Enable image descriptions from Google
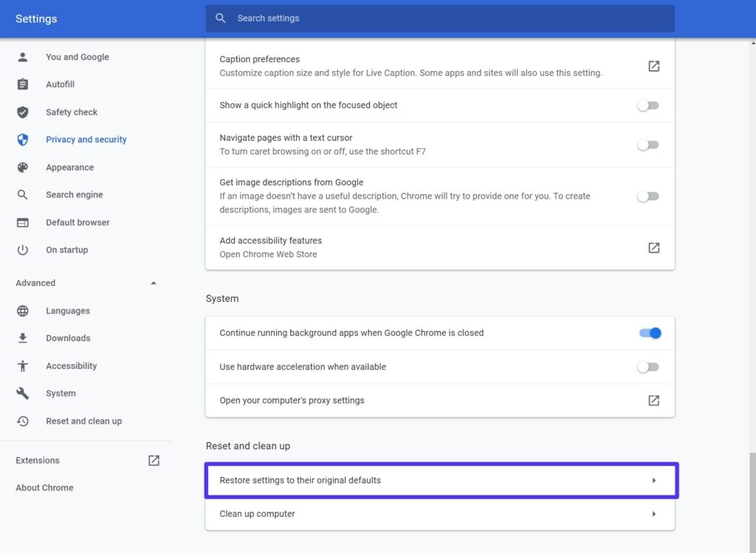Viewport: 756px width, 553px height. pyautogui.click(x=647, y=196)
